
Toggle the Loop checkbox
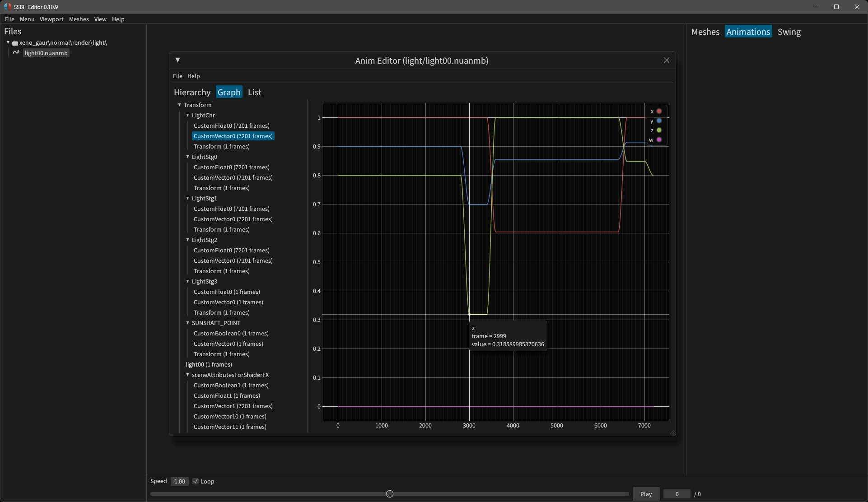coord(196,481)
